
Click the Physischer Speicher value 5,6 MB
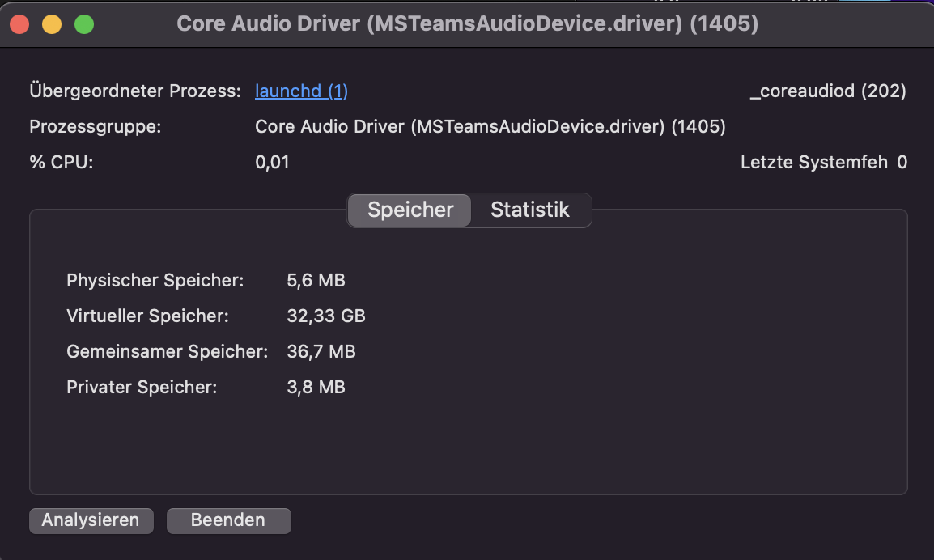(316, 281)
